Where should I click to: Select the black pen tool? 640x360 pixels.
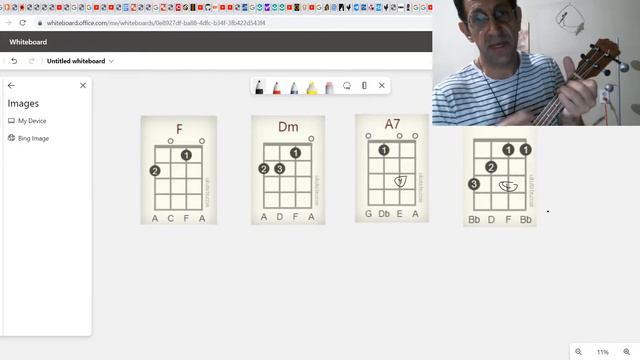(259, 87)
